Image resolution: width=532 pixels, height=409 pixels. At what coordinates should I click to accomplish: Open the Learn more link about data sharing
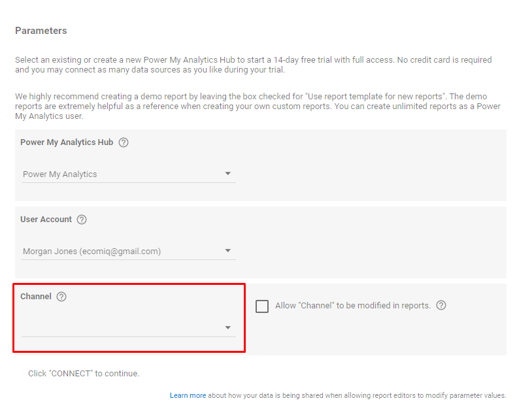pos(188,395)
